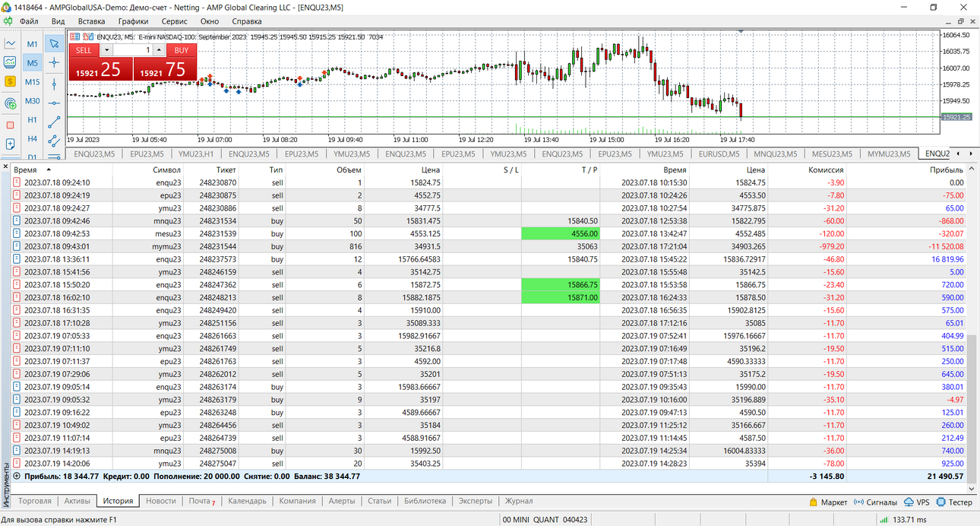Open VPS from the status bar
Screen dimensions: 980x526
tap(917, 502)
